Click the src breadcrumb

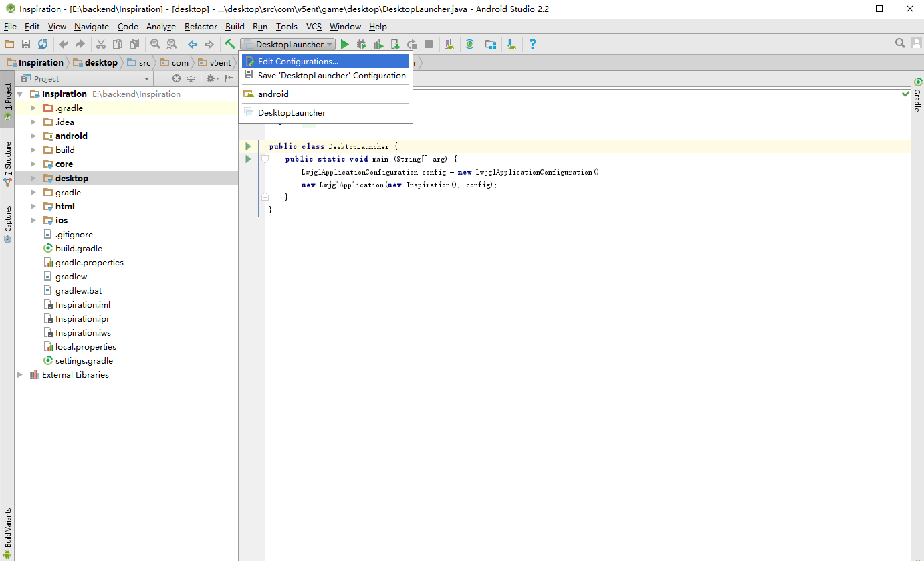tap(139, 63)
